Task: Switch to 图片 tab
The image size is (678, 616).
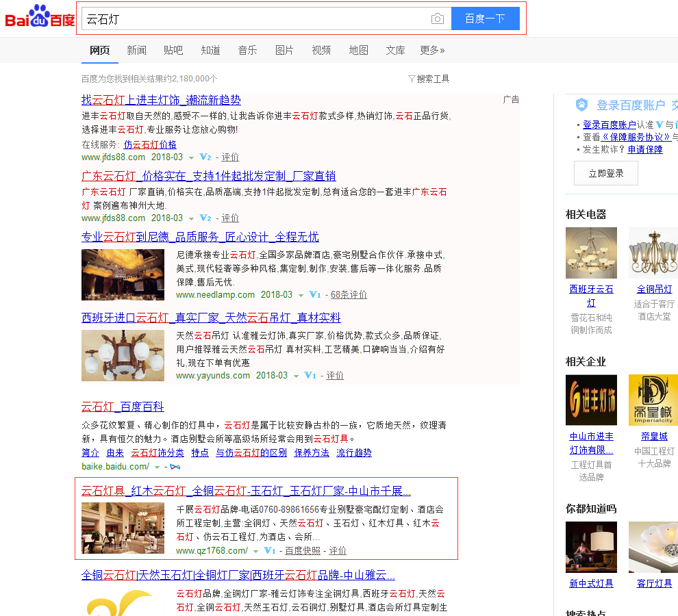Action: pyautogui.click(x=284, y=50)
